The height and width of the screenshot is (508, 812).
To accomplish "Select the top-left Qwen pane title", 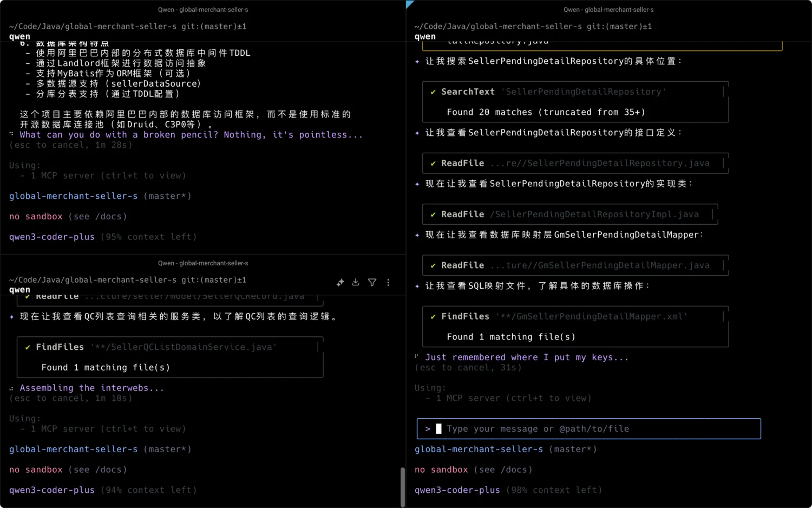I will pos(203,10).
